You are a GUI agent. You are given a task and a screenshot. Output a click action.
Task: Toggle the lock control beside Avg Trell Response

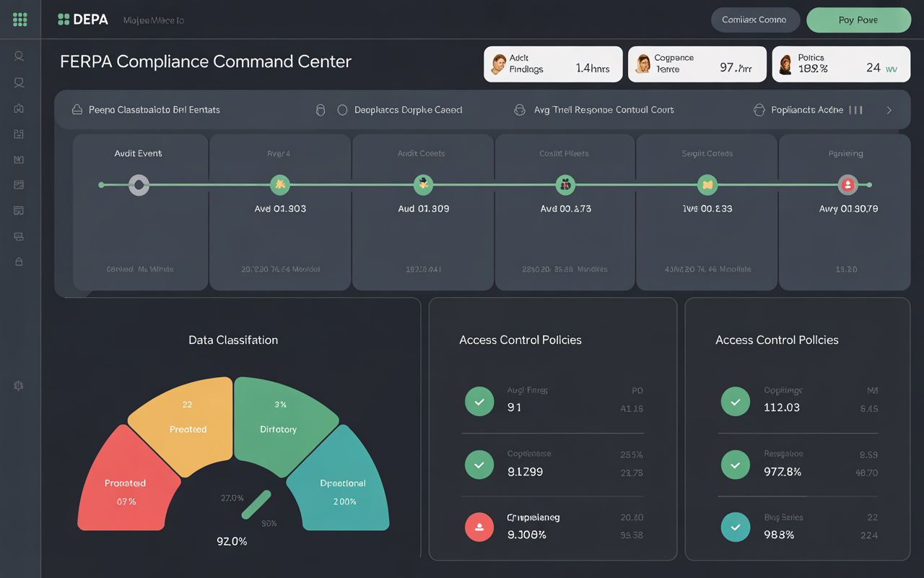(x=520, y=110)
